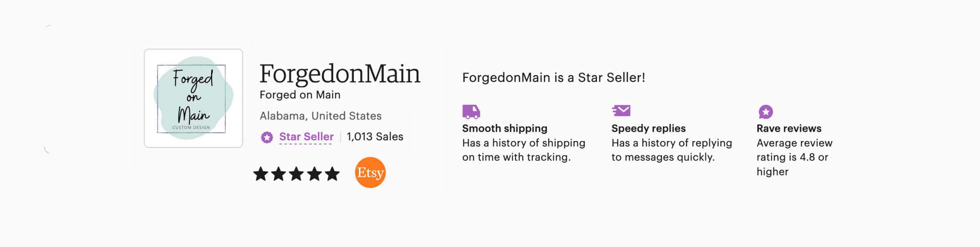Click the Speedy replies envelope icon
980x247 pixels.
point(621,111)
